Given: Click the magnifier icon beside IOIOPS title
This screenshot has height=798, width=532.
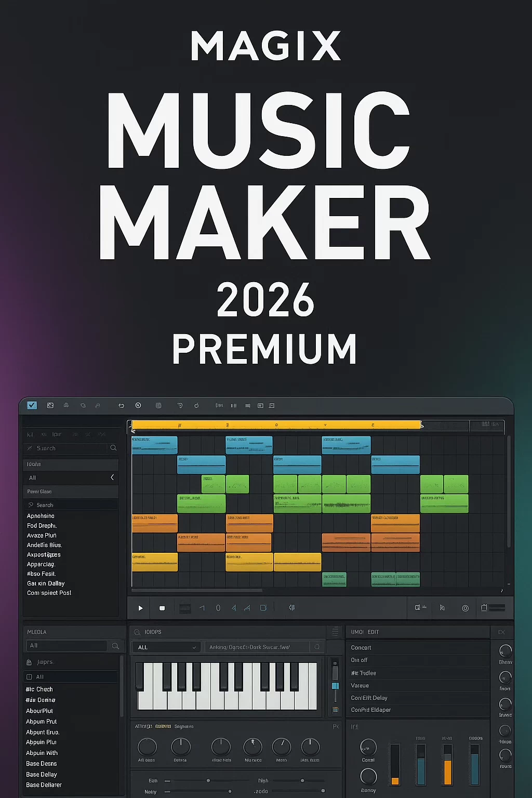Looking at the screenshot, I should (x=137, y=632).
